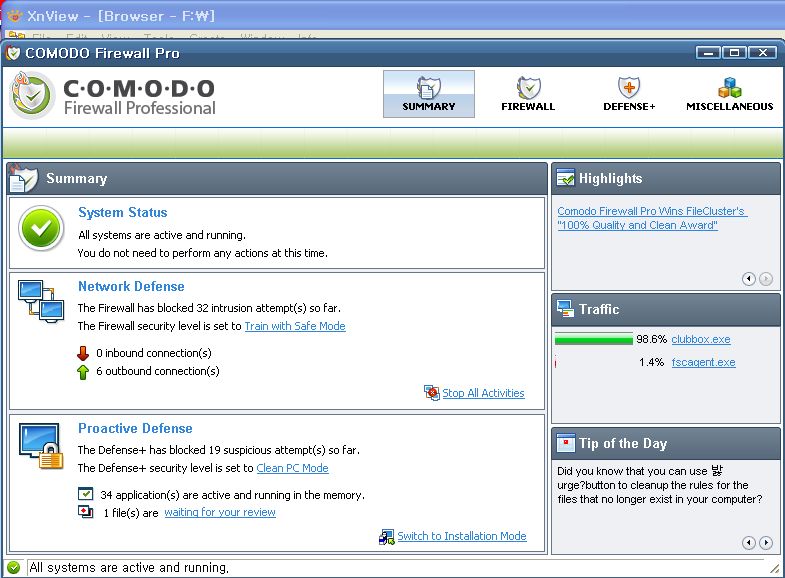Click '0 inbound connection(s)' text
Image resolution: width=785 pixels, height=578 pixels.
pyautogui.click(x=154, y=353)
